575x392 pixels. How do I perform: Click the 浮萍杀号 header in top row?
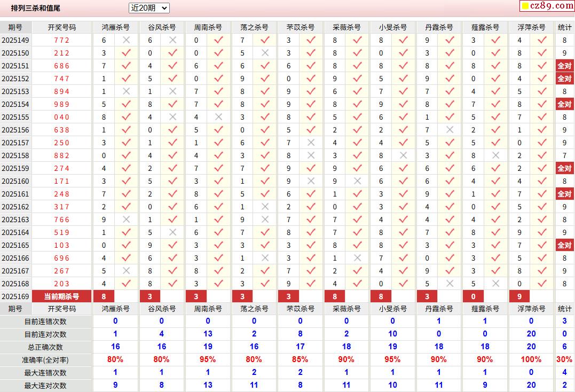[x=531, y=27]
